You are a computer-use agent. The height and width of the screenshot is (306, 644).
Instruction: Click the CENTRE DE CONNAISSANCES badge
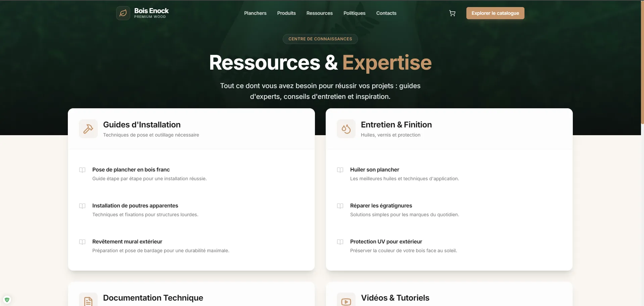(x=320, y=39)
